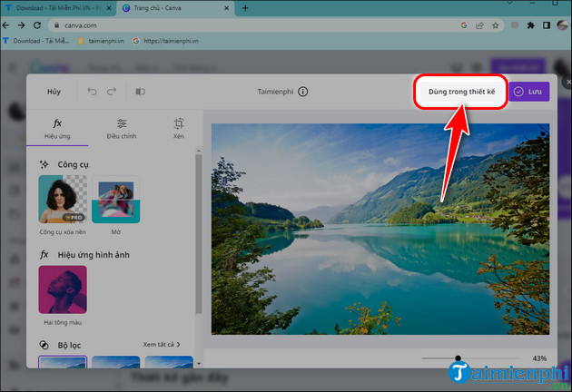Switch to the Download - Tải Miễn Phí VN tab
572x392 pixels.
click(x=57, y=7)
